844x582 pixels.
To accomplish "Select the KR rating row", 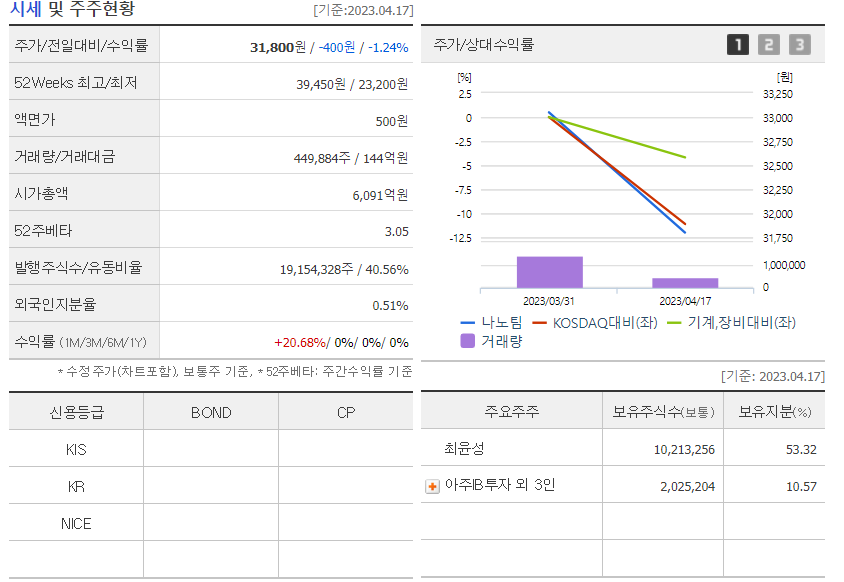I will pos(211,486).
